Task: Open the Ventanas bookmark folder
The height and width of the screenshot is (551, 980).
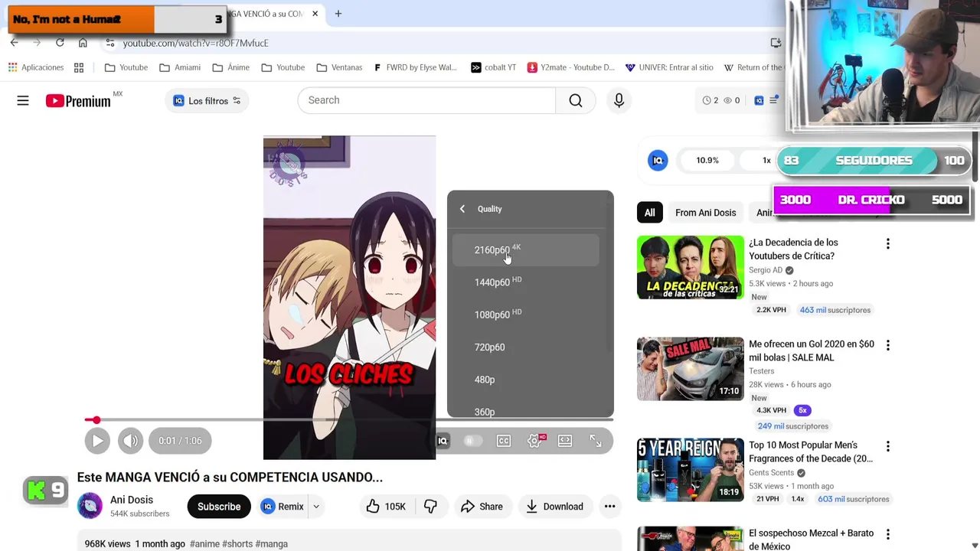Action: click(x=339, y=67)
